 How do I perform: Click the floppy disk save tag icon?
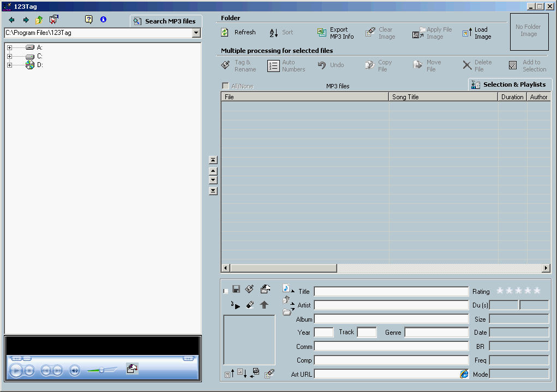[236, 289]
